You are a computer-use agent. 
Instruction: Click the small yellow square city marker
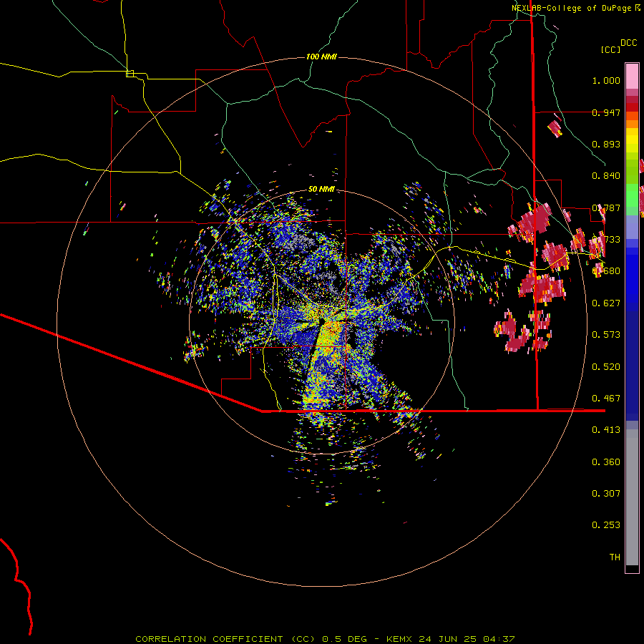point(130,74)
